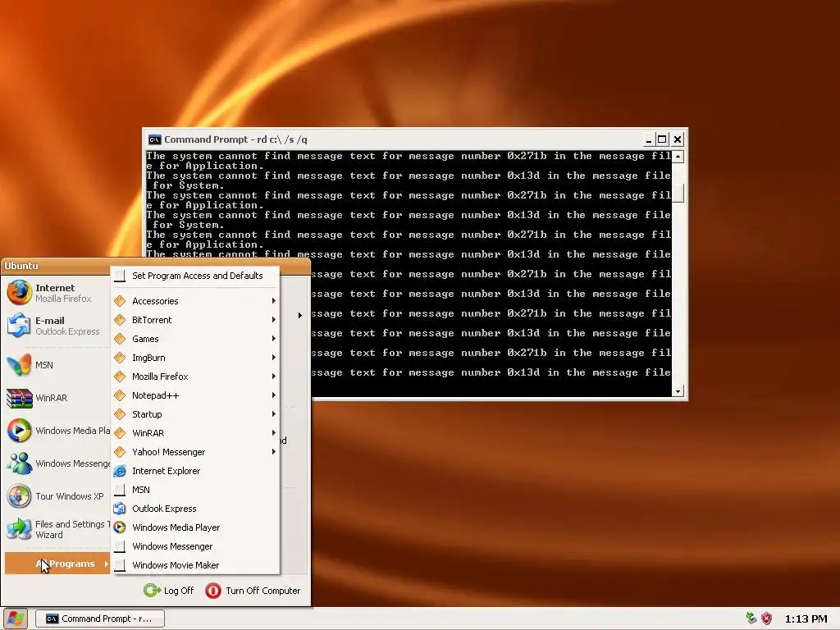Launch Outlook Express from the pinned E-mail entry
The image size is (840, 630).
point(57,326)
